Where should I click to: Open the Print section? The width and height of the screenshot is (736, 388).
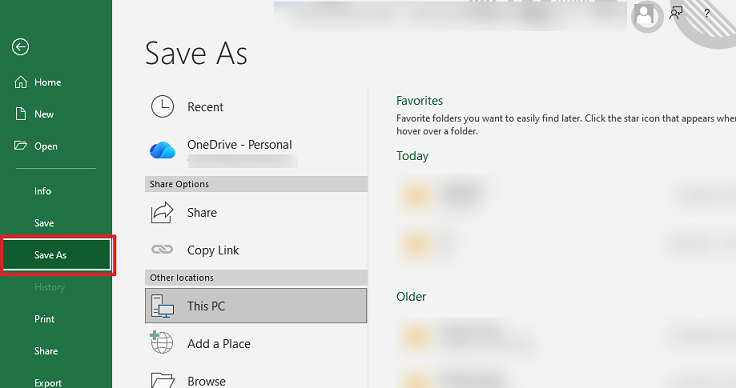(56, 319)
